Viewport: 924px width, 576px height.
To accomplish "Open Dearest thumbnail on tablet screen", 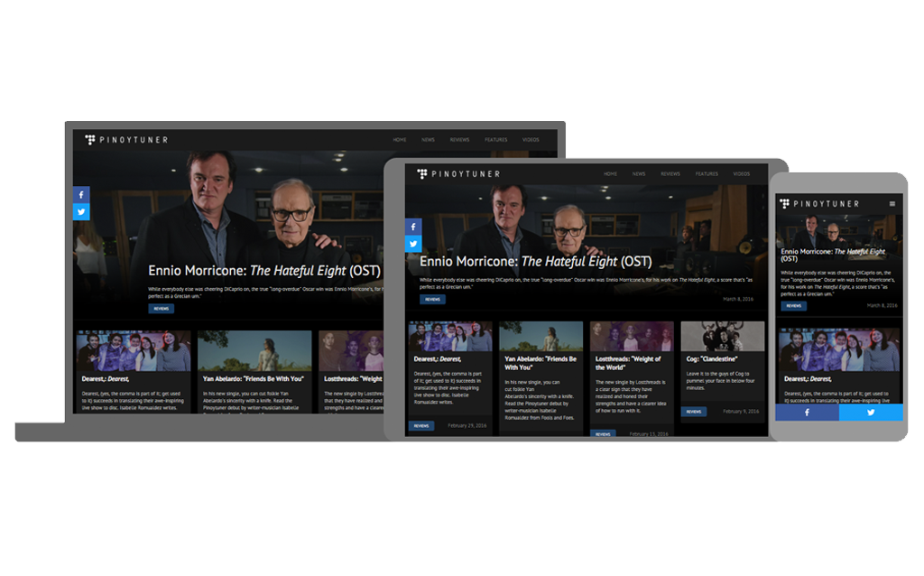I will (x=450, y=337).
